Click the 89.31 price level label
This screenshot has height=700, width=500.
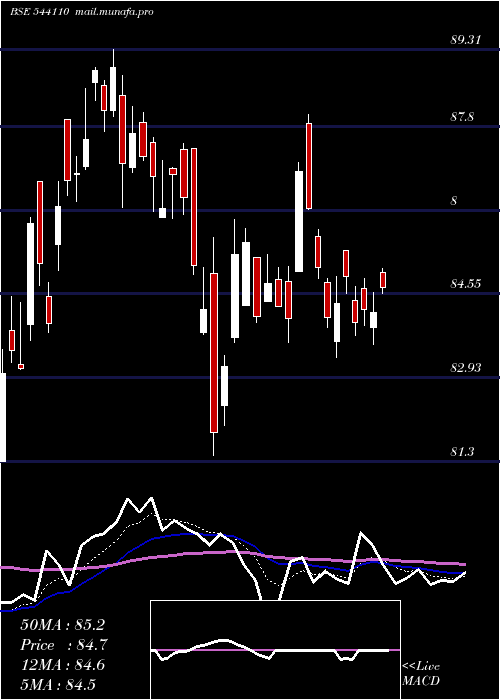tap(466, 40)
